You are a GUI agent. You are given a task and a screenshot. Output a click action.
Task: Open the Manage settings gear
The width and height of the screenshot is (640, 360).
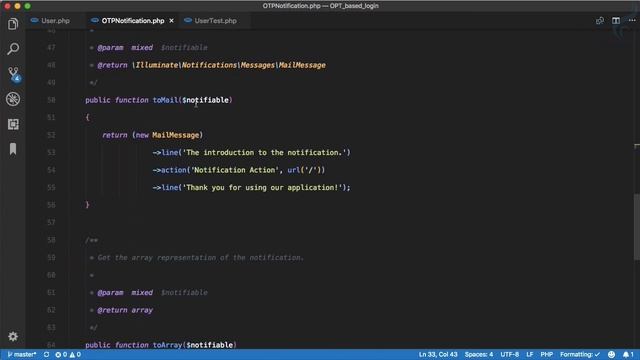click(13, 336)
